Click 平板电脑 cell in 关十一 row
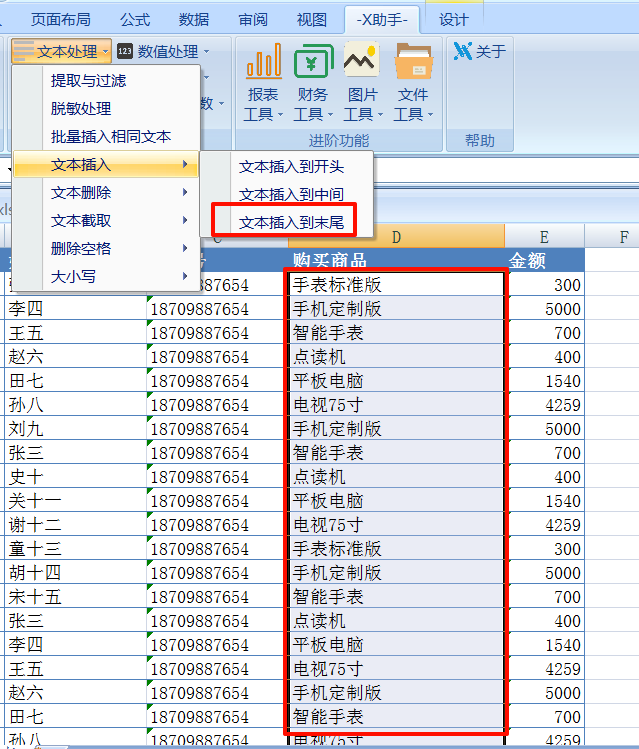 [396, 501]
